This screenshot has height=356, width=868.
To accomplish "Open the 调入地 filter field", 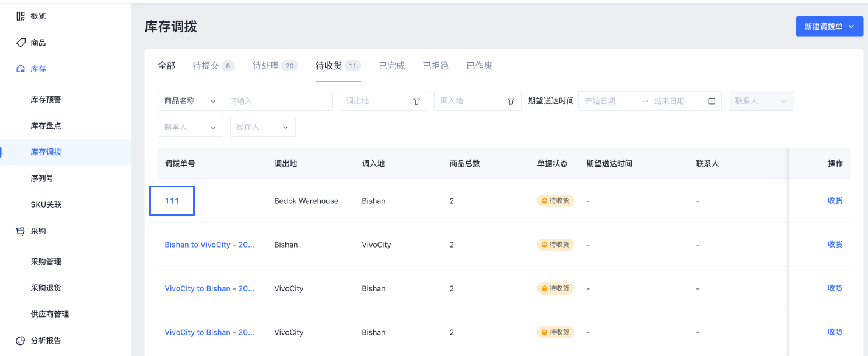I will click(478, 101).
